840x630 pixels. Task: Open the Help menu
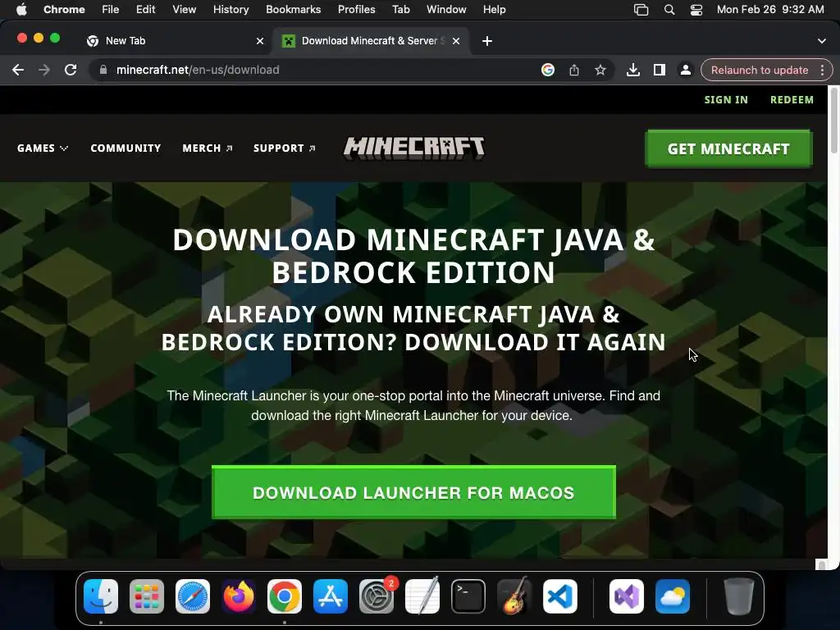point(494,9)
